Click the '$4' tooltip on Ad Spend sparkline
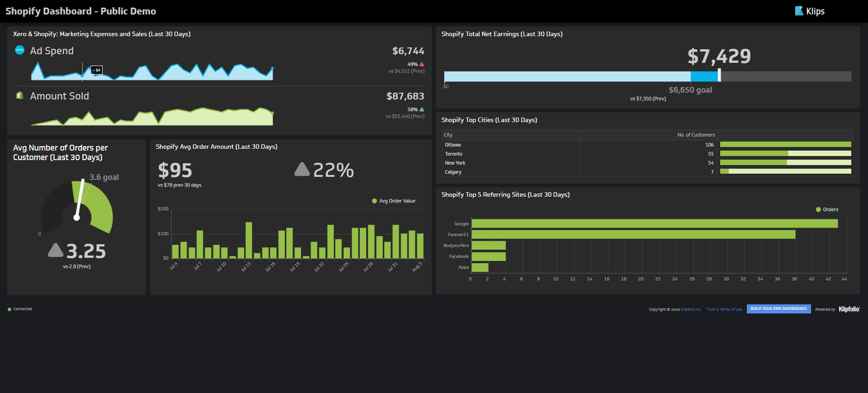The height and width of the screenshot is (393, 868). point(97,70)
